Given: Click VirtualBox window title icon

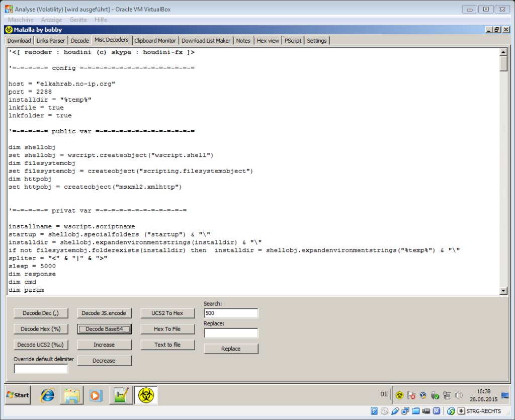Looking at the screenshot, I should click(9, 9).
